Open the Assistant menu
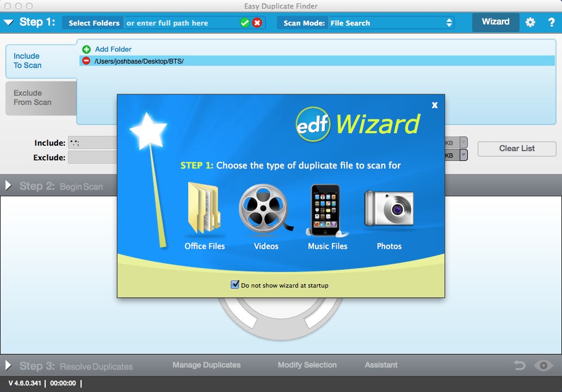 (381, 365)
